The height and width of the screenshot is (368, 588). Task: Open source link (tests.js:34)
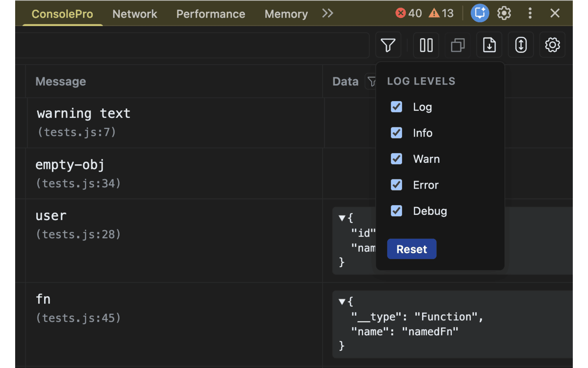[x=79, y=183]
